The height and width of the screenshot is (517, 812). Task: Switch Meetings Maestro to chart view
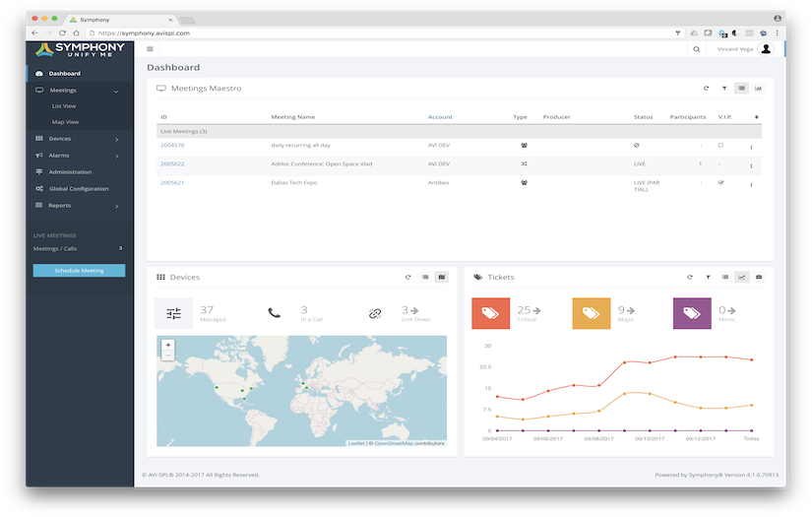pyautogui.click(x=758, y=89)
